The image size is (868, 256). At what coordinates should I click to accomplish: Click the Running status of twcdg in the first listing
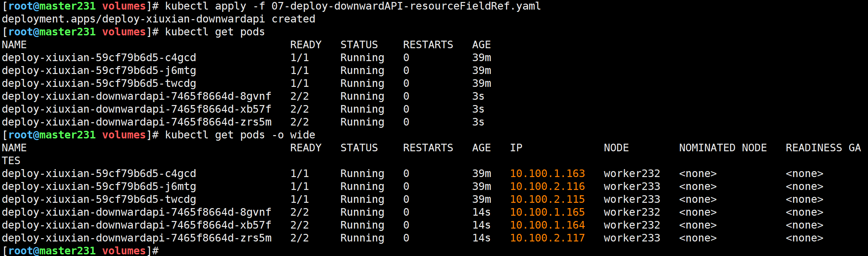[362, 83]
